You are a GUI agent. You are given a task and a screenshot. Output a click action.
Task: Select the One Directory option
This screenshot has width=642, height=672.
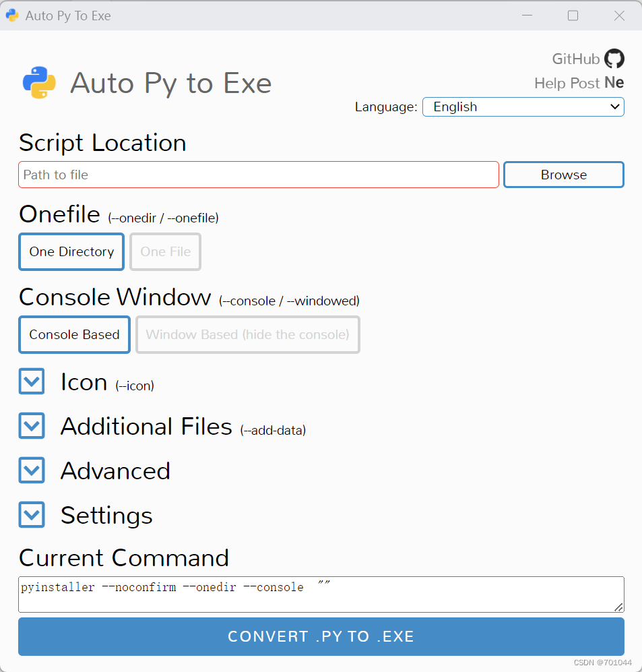tap(71, 251)
